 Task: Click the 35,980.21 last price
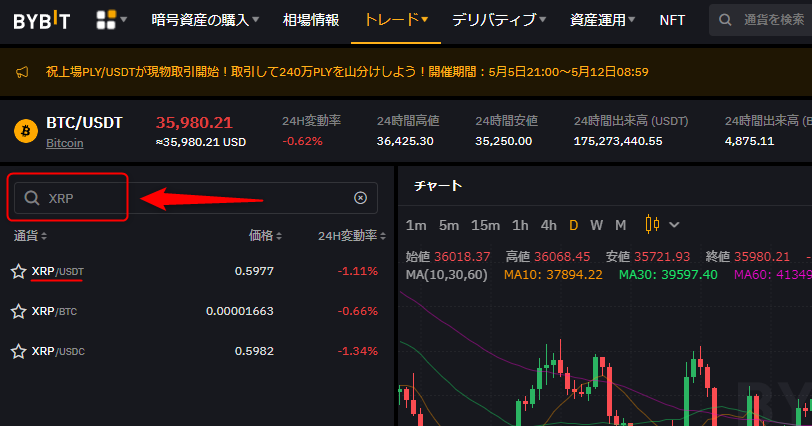tap(194, 123)
